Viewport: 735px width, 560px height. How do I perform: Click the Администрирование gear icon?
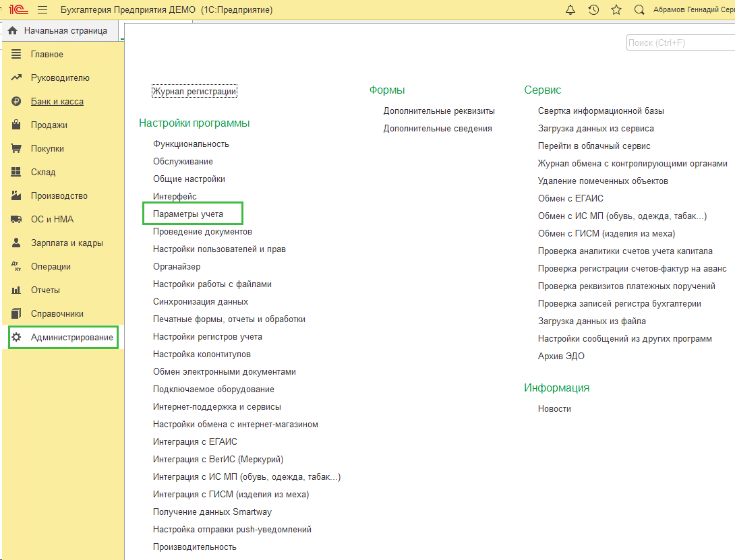point(16,337)
